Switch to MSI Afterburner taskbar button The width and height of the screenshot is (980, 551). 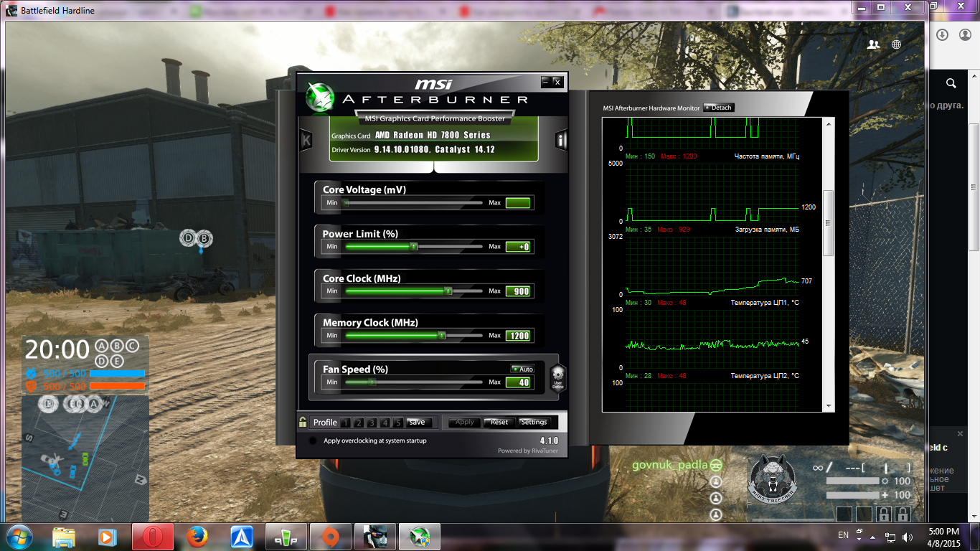(x=420, y=537)
